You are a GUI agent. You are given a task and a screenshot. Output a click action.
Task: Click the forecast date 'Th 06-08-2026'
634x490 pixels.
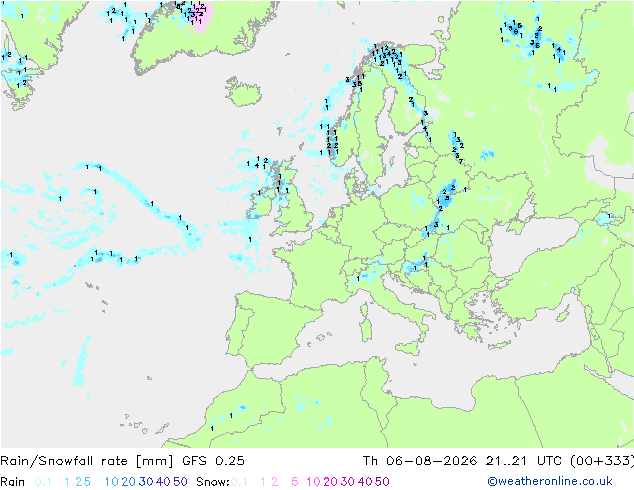420,461
